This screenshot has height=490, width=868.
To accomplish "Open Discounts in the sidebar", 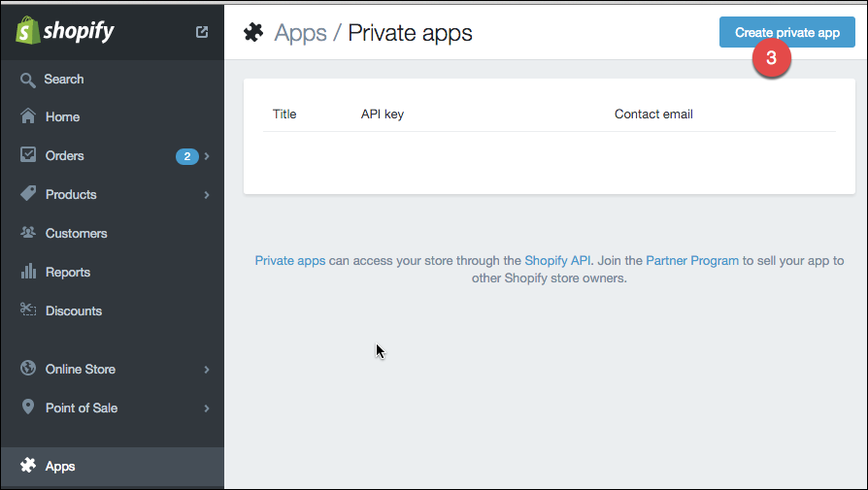I will click(113, 310).
